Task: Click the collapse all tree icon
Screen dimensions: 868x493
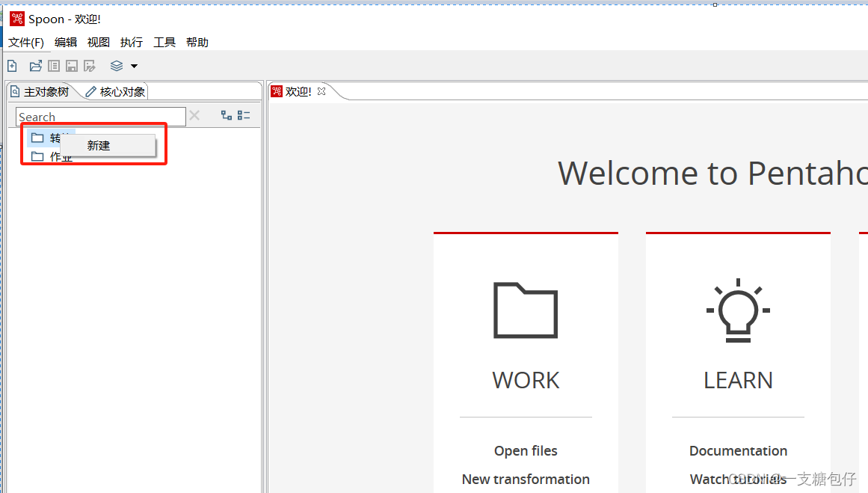Action: (244, 115)
